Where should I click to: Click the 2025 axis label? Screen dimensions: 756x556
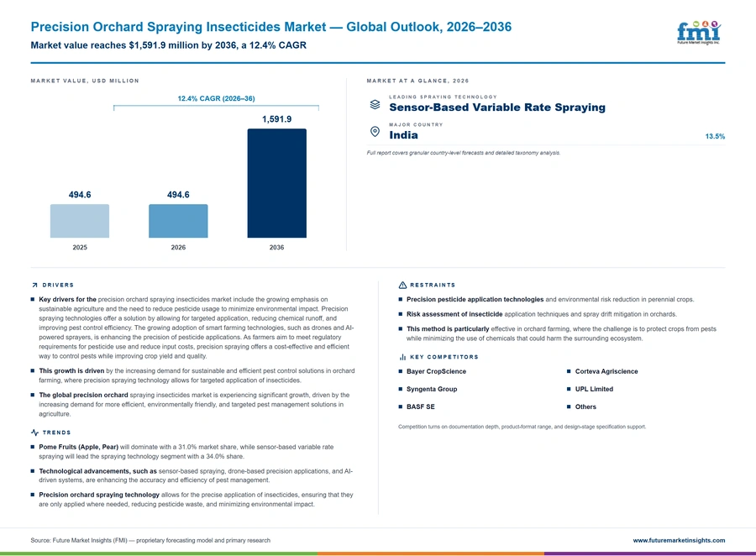pos(80,248)
